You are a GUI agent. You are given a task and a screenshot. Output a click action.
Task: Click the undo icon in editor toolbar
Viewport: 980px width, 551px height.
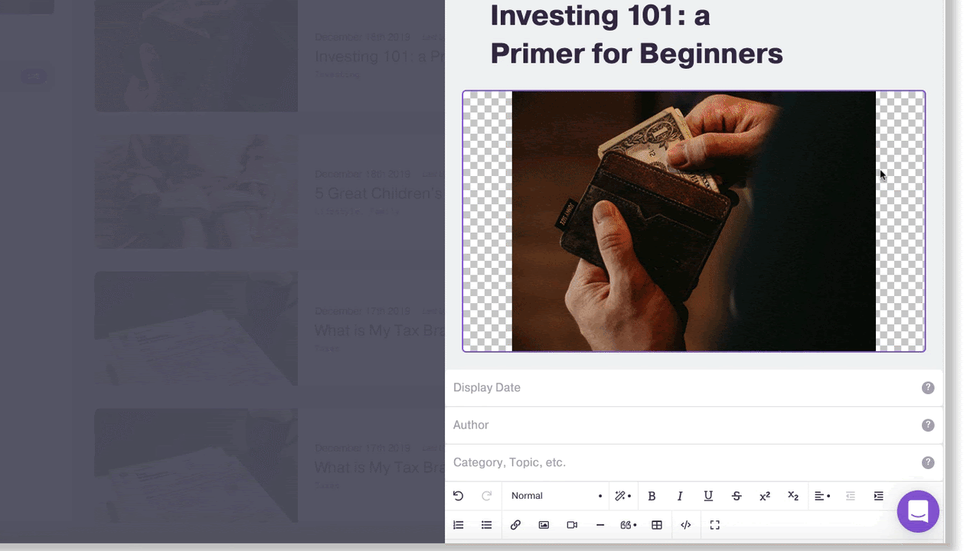point(458,496)
